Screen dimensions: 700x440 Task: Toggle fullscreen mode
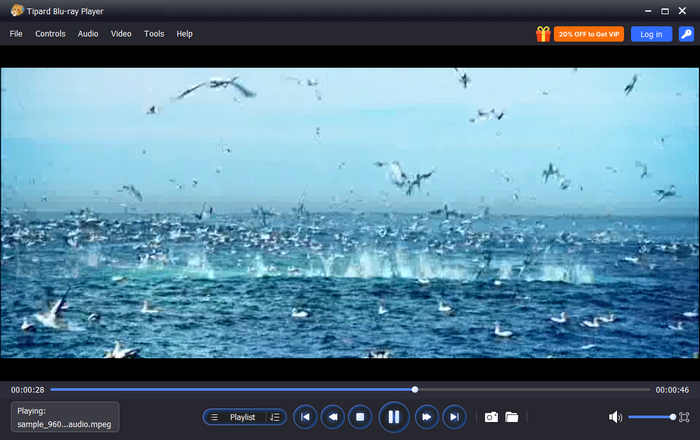coord(684,417)
